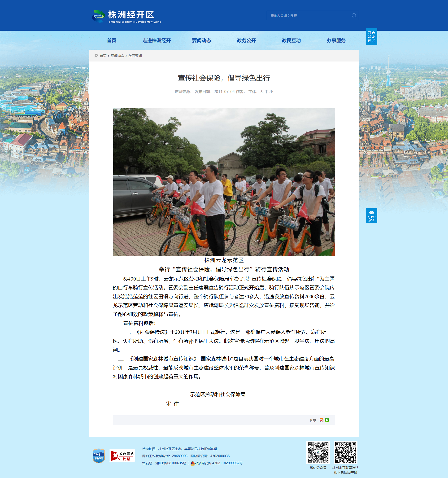Share article via Weibo icon

(x=321, y=420)
